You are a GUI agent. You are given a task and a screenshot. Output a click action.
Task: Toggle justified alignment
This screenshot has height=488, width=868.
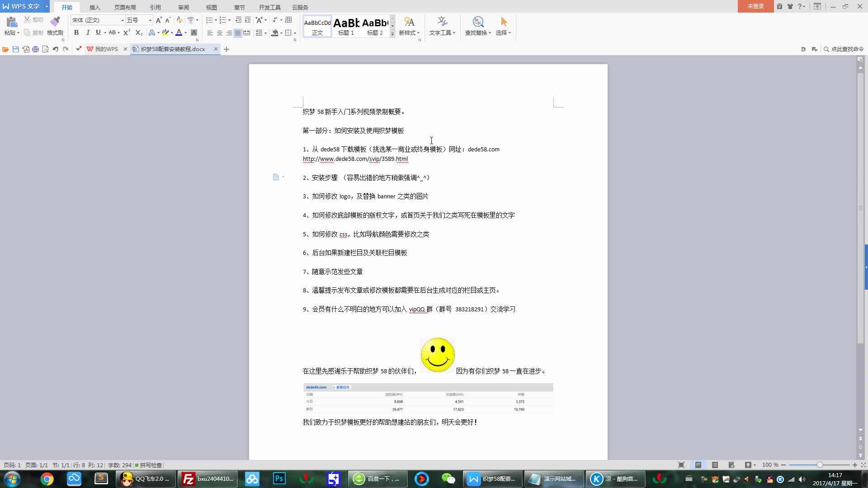point(238,33)
